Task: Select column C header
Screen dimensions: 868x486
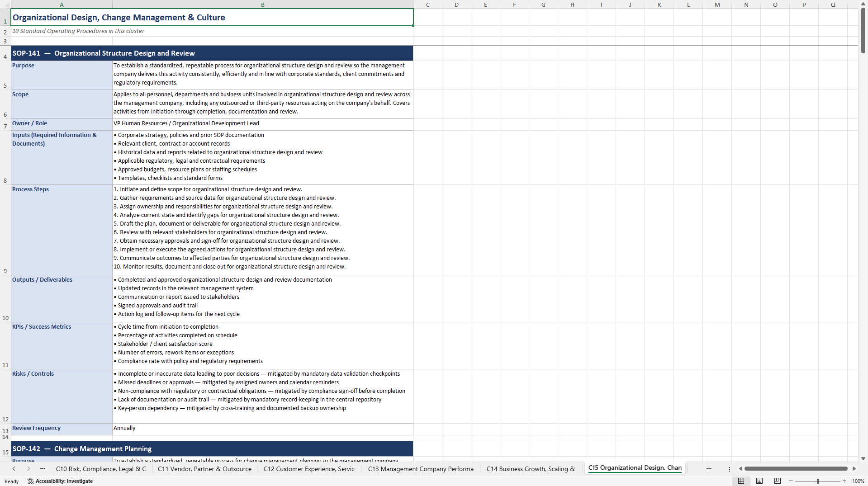Action: [x=427, y=5]
